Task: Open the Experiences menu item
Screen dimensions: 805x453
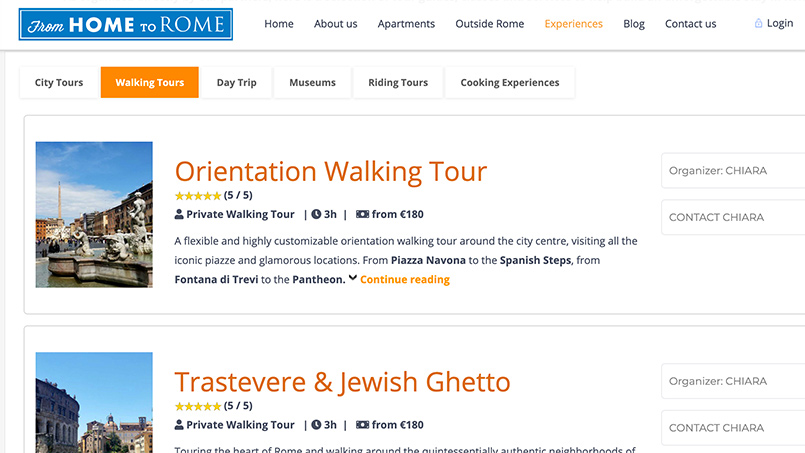Action: click(573, 24)
